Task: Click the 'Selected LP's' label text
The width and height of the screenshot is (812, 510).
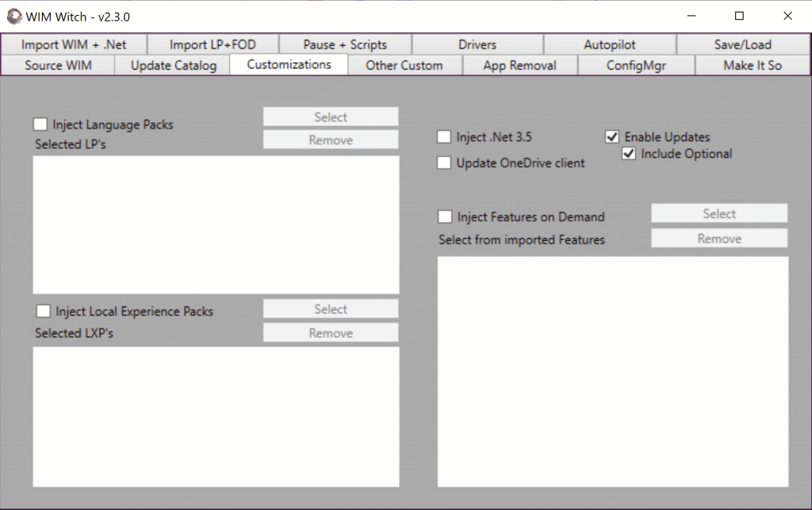Action: click(x=71, y=144)
